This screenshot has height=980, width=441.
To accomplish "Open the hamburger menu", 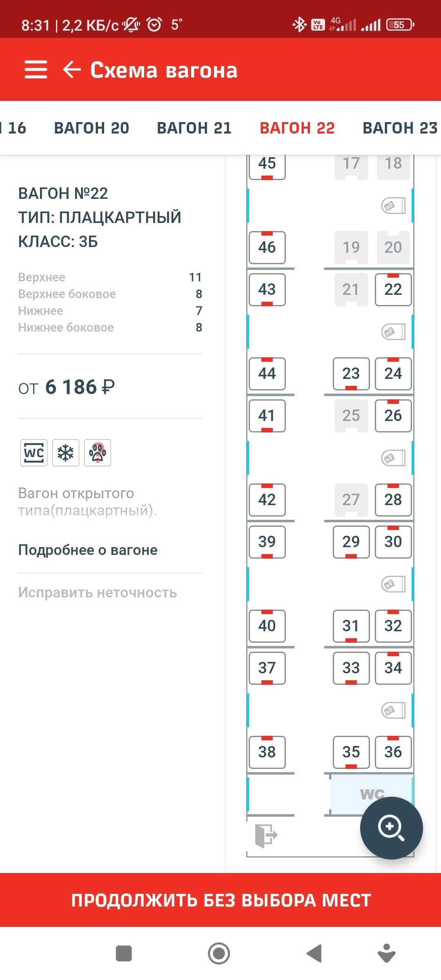I will [36, 69].
